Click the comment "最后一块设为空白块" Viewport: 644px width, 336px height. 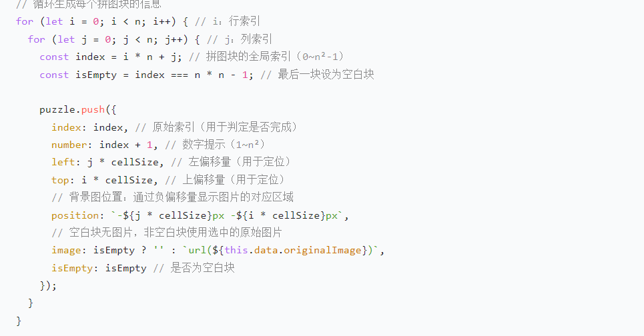[x=326, y=75]
